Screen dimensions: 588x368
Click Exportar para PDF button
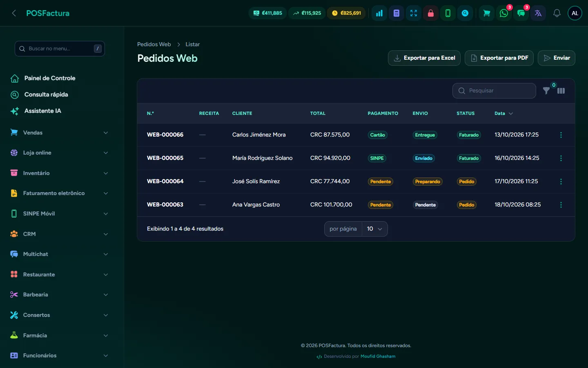click(x=499, y=58)
